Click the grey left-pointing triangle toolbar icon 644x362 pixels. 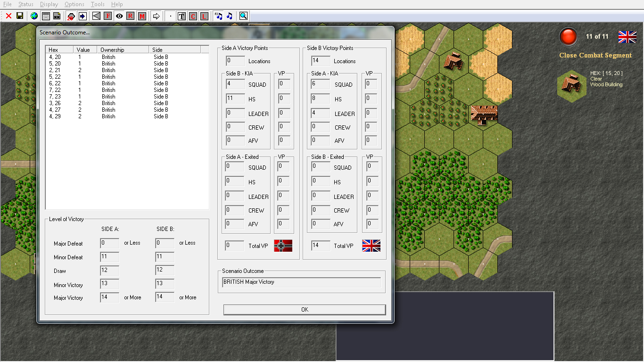tap(96, 16)
